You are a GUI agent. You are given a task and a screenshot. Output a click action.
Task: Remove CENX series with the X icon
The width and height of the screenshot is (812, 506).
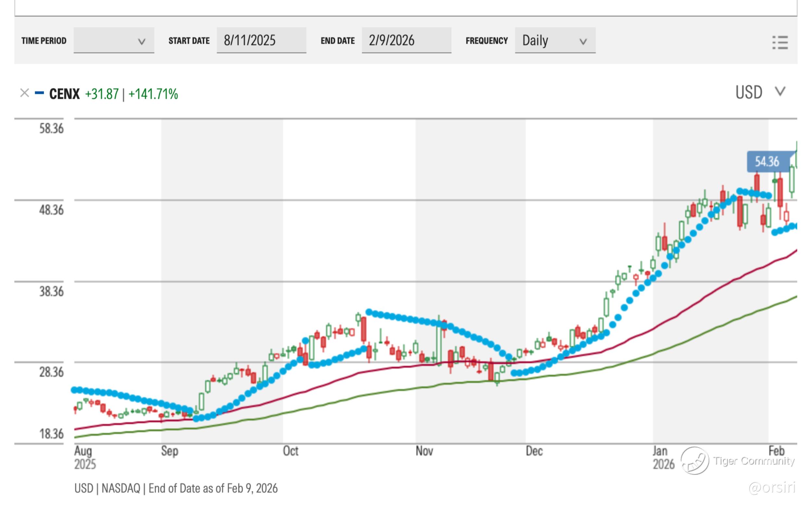coord(24,93)
